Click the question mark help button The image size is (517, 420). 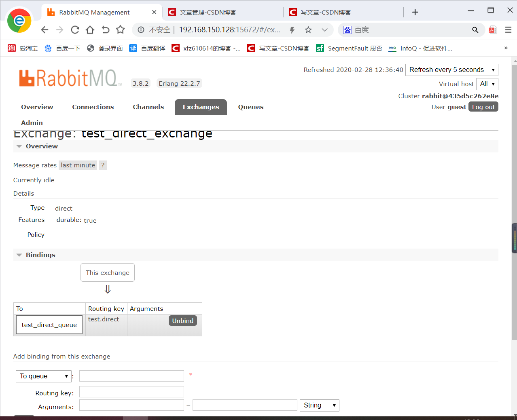tap(103, 165)
